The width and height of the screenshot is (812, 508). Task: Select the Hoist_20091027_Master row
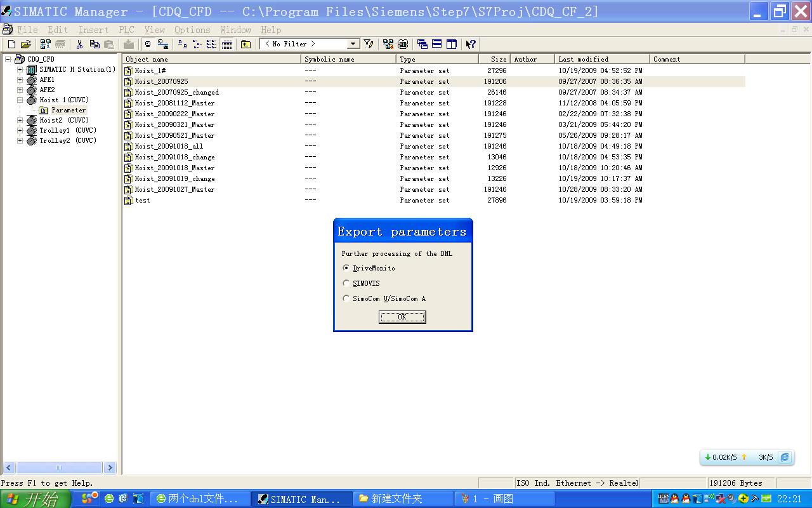[x=434, y=189]
